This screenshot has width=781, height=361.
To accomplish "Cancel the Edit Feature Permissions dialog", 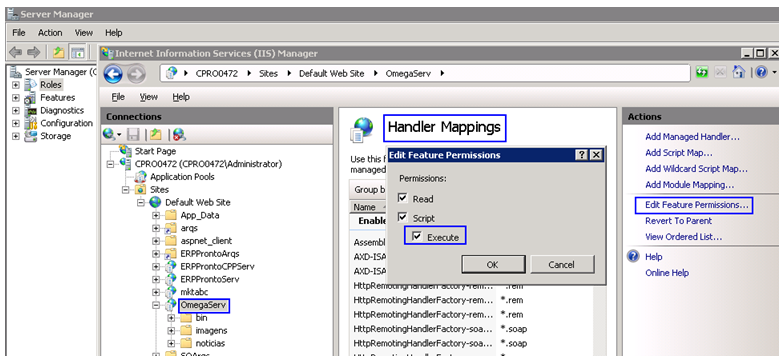I will (562, 265).
